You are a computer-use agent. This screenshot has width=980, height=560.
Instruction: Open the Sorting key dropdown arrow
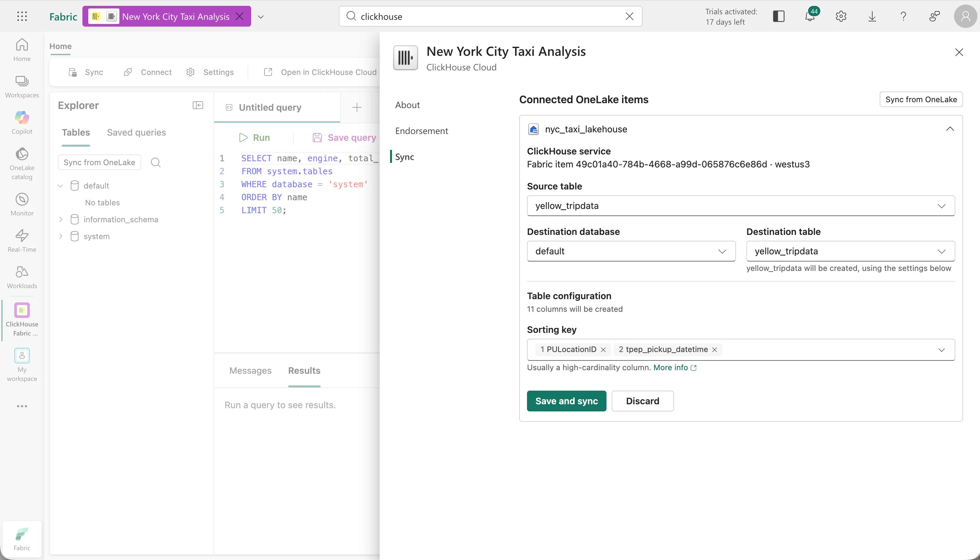[x=941, y=350]
